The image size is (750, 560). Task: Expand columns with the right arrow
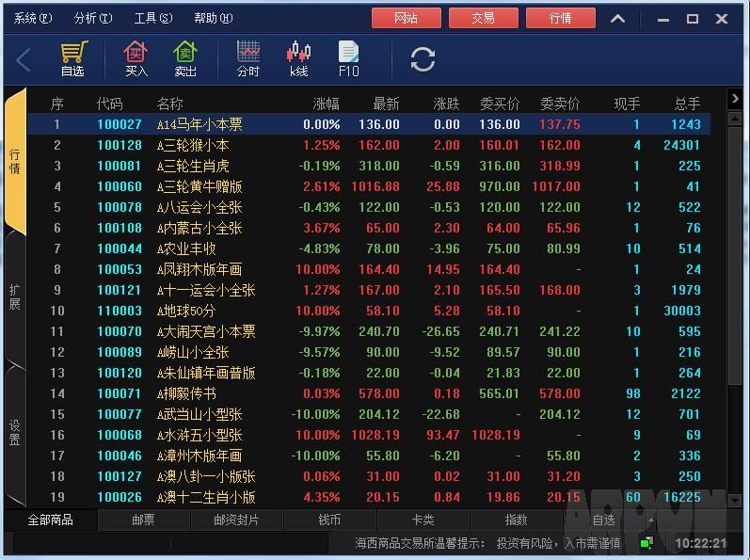pos(735,99)
